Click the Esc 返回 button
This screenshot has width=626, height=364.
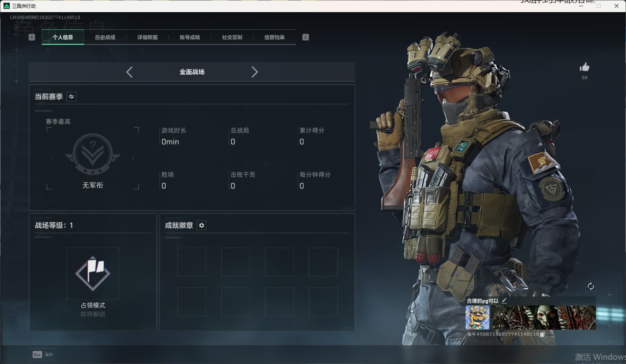point(42,354)
